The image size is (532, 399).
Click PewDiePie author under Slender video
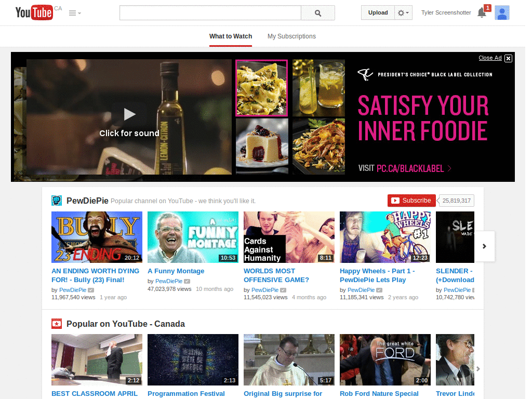click(457, 290)
